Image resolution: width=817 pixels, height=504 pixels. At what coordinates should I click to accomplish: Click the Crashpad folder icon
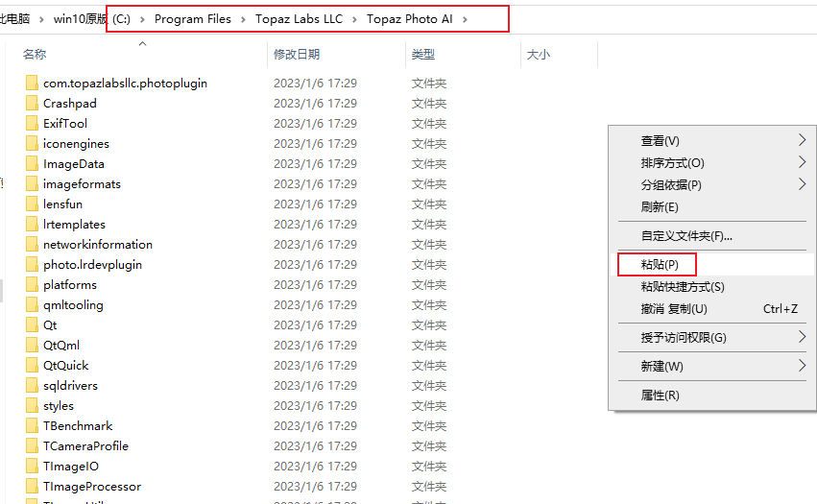(x=32, y=103)
